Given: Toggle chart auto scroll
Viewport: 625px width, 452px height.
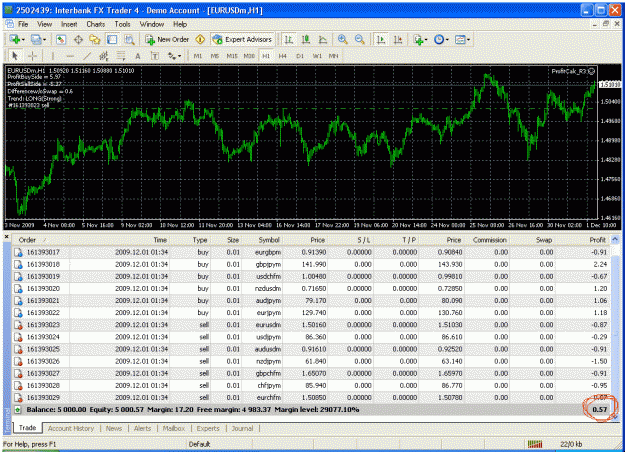Looking at the screenshot, I should pyautogui.click(x=381, y=39).
